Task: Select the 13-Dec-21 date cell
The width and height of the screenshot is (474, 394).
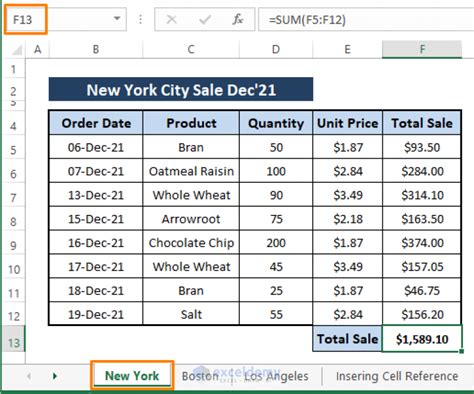Action: pos(96,195)
